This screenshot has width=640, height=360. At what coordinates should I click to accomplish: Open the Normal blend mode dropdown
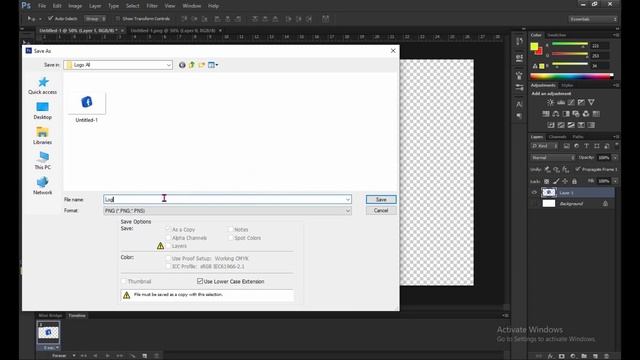(x=553, y=158)
